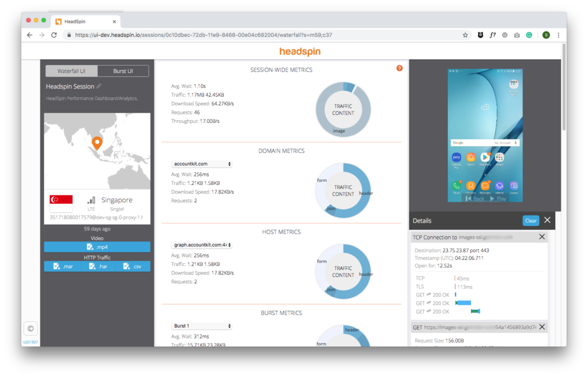
Task: Select the HeadSpin browser tab
Action: (86, 21)
